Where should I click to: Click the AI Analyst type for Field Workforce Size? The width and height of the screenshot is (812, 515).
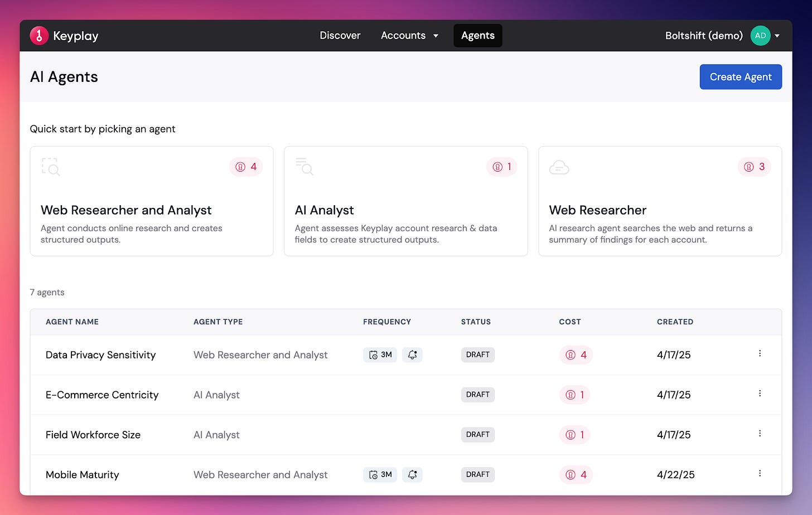tap(216, 435)
